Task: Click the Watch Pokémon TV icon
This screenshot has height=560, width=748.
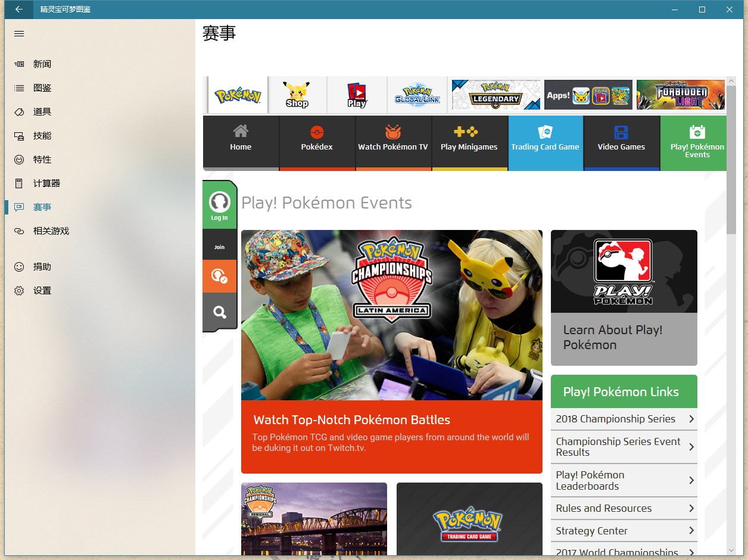Action: (393, 131)
